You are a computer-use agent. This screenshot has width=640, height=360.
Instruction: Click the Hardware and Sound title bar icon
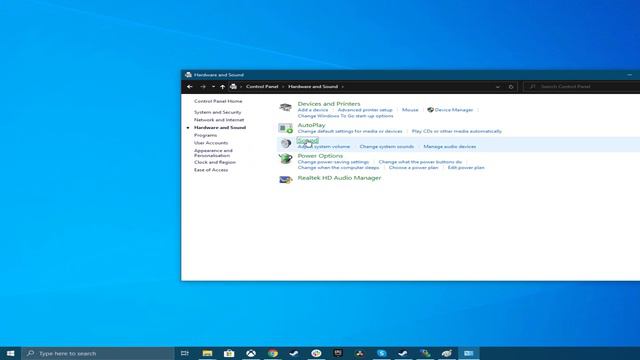pyautogui.click(x=188, y=75)
